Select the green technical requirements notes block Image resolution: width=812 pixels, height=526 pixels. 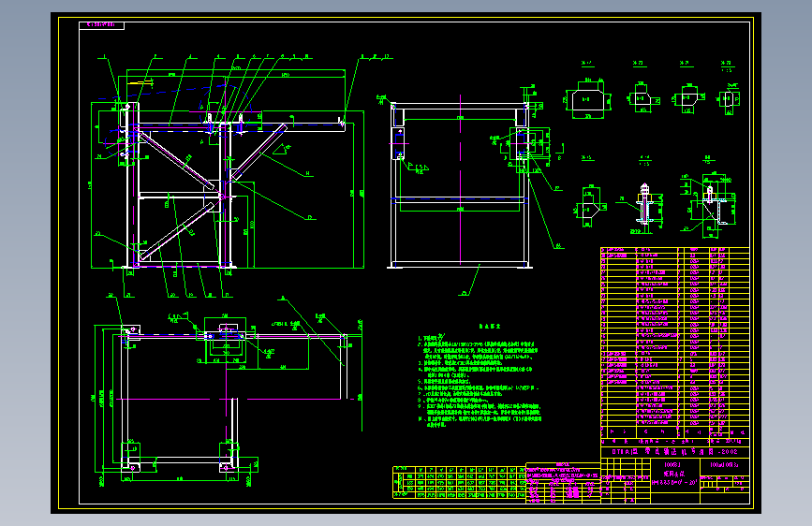480,376
